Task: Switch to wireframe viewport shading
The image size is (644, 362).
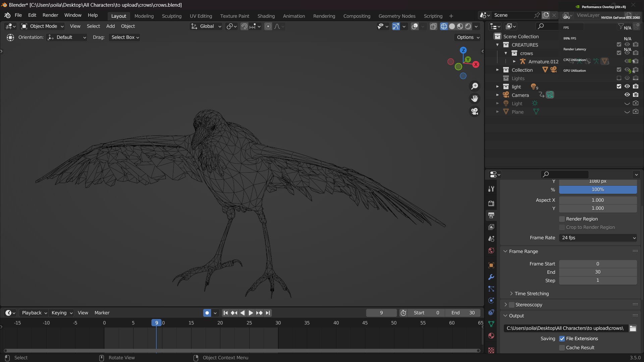Action: pyautogui.click(x=444, y=26)
